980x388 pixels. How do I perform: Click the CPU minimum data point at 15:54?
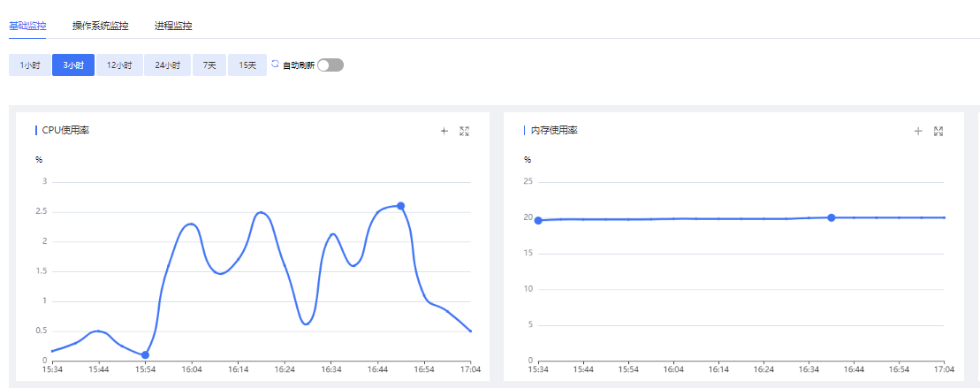[145, 355]
